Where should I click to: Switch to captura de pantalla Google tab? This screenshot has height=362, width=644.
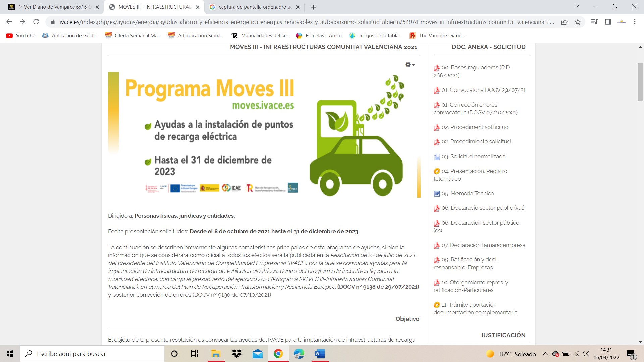pyautogui.click(x=254, y=7)
